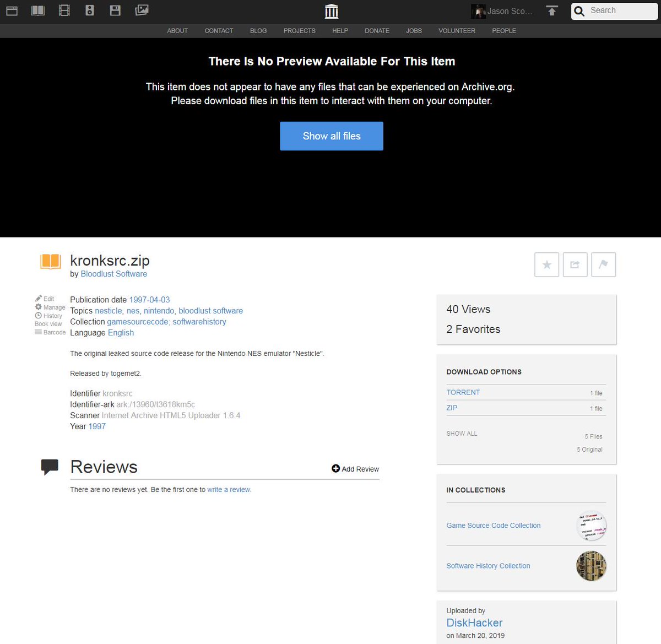Open the Game Source Code Collection link
Viewport: 661px width, 644px height.
[x=494, y=526]
